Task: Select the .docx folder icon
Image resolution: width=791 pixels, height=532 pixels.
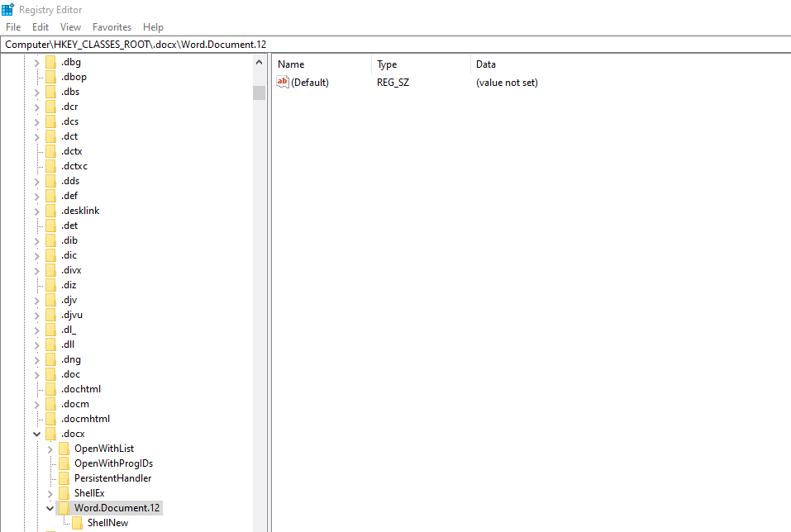Action: tap(50, 434)
